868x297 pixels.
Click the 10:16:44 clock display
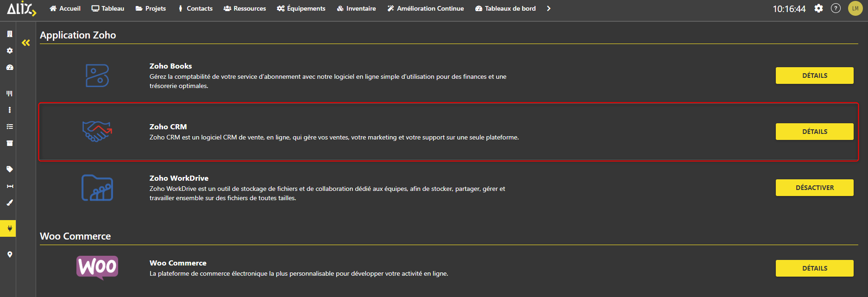click(789, 9)
